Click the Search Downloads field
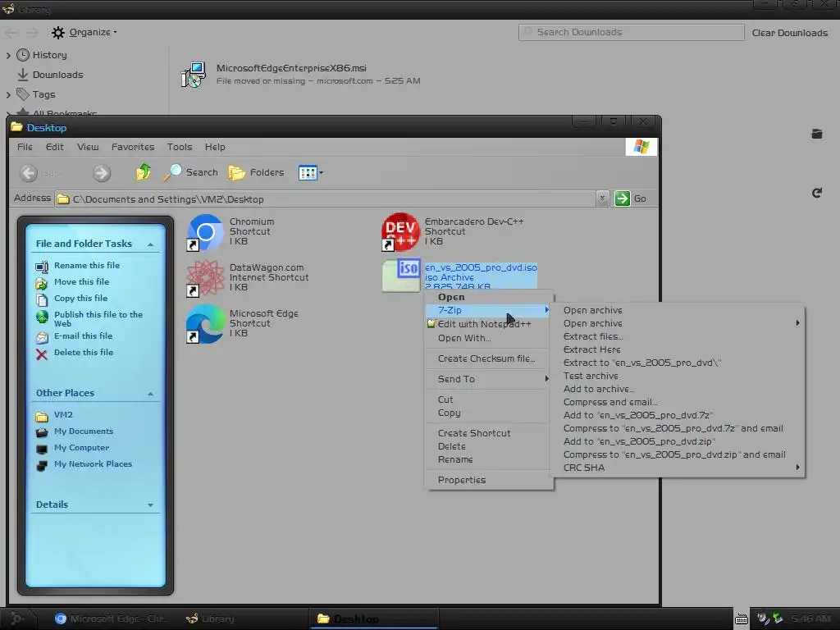 [631, 32]
